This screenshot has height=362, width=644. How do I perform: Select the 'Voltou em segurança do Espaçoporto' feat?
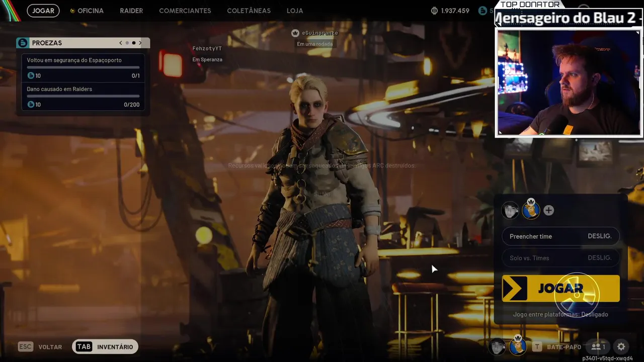coord(83,68)
